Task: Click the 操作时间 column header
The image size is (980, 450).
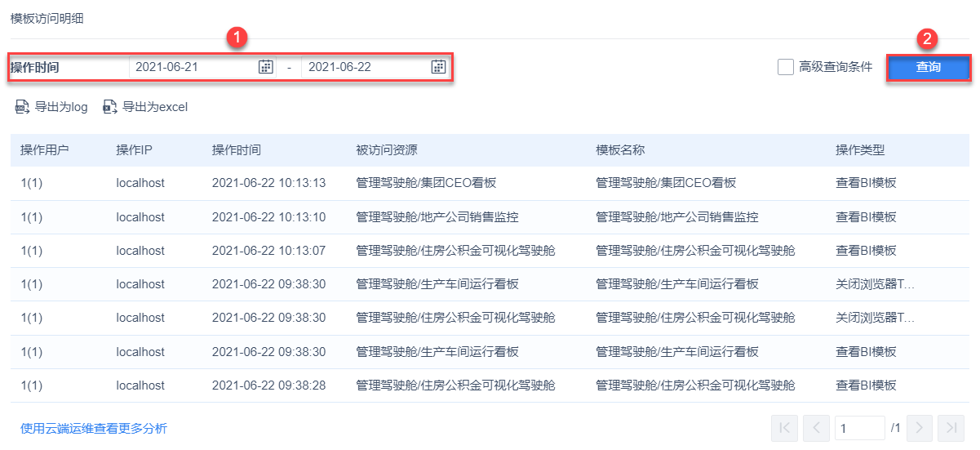Action: (237, 150)
